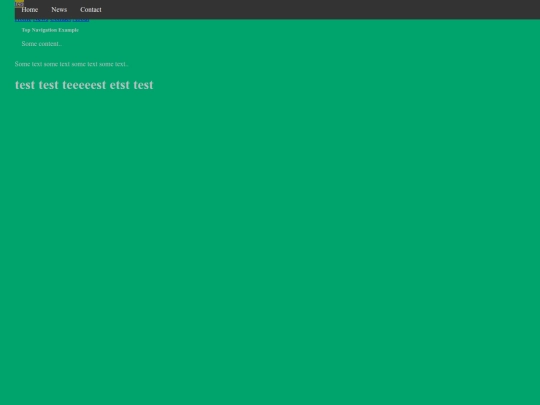Screen dimensions: 540x405
Task: Open the News navigation link
Action: tap(59, 10)
